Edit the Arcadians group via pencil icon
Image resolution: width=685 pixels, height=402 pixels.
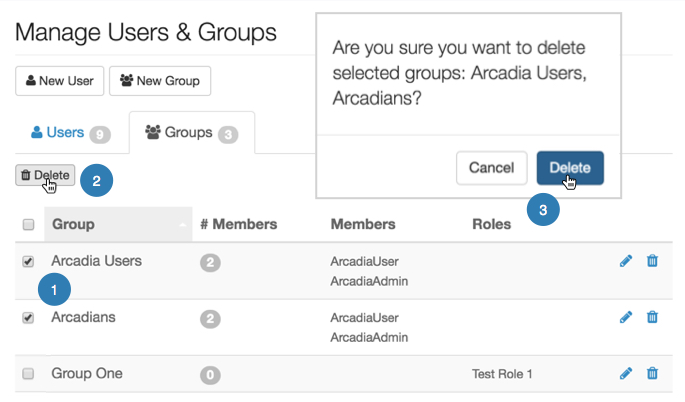(626, 317)
